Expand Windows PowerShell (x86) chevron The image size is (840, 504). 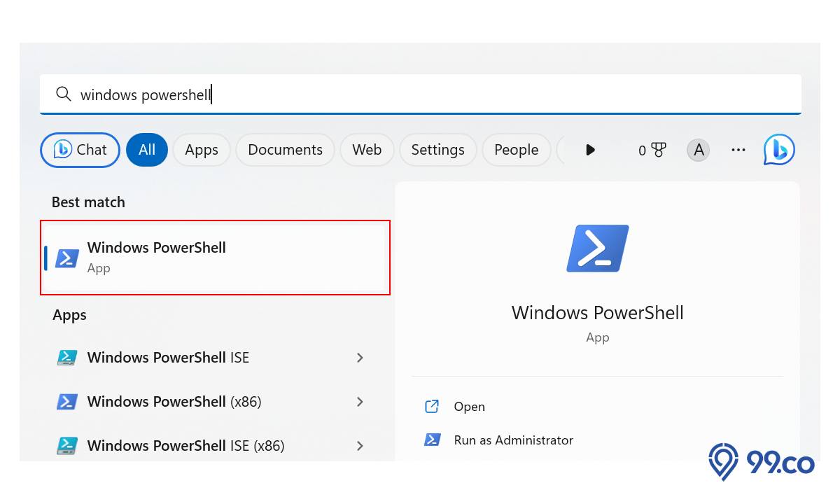pyautogui.click(x=360, y=402)
